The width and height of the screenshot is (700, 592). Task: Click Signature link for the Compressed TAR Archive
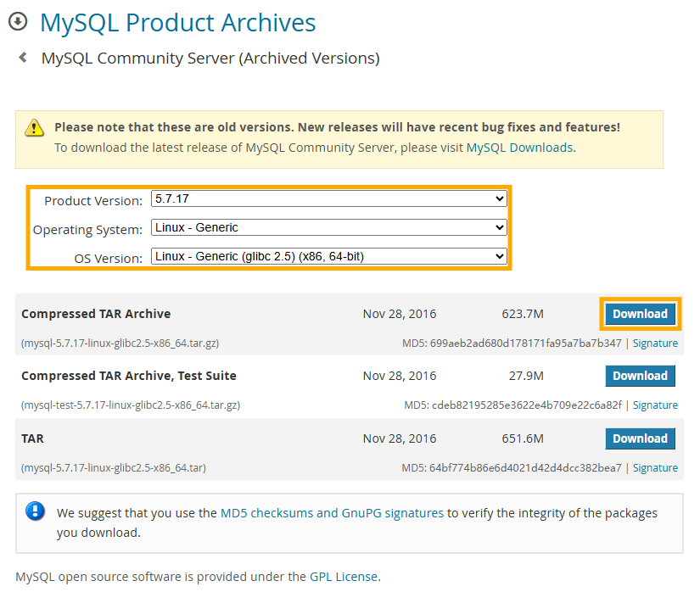[655, 343]
